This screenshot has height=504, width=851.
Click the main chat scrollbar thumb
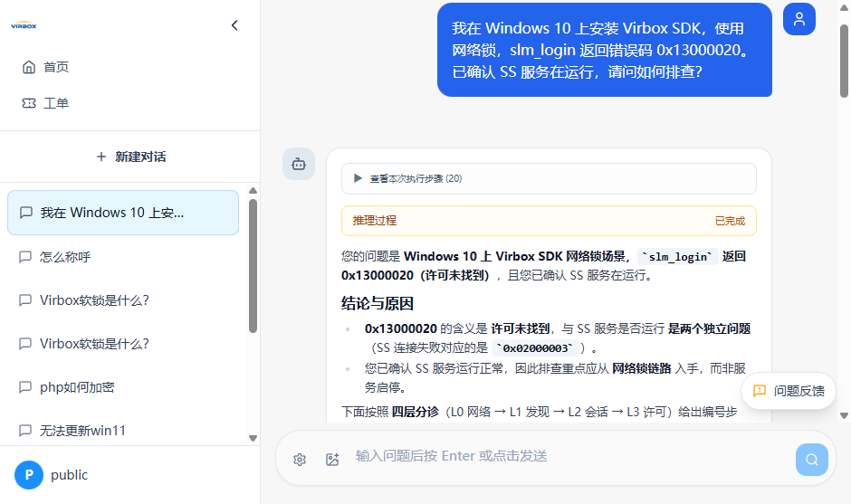click(844, 61)
